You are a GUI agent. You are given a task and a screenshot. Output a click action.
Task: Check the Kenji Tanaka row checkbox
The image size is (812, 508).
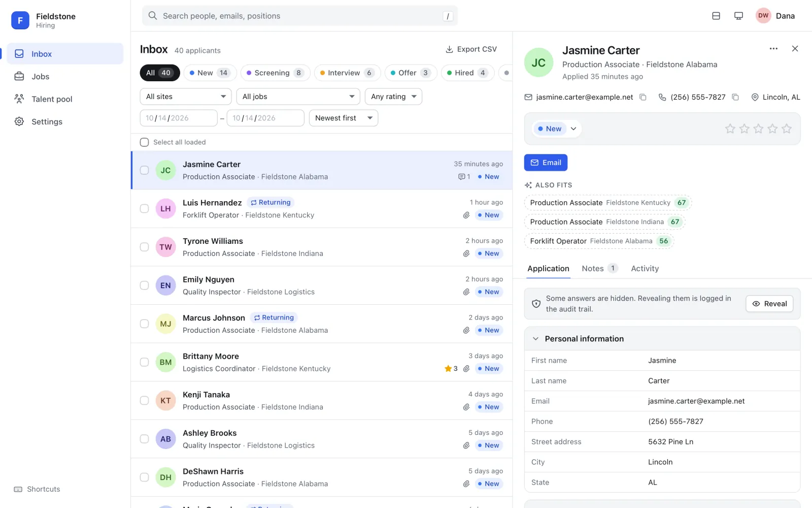[x=144, y=400]
